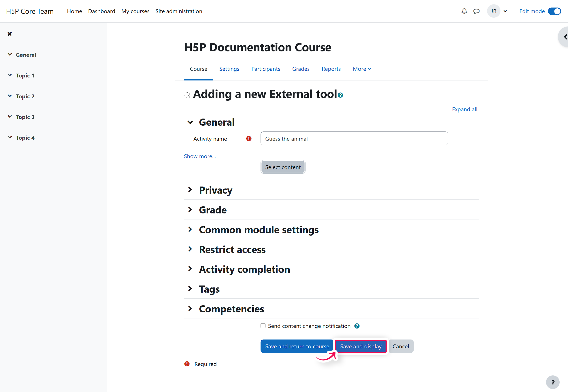Click the Save and display button
This screenshot has width=568, height=392.
[361, 346]
